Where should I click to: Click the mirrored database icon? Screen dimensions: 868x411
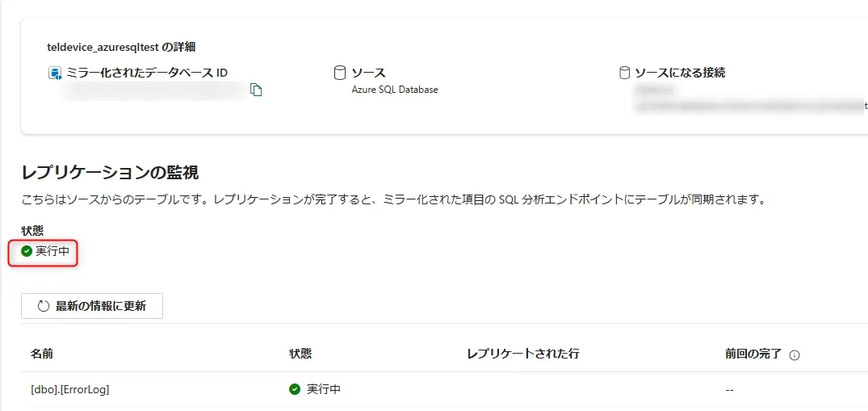[54, 73]
